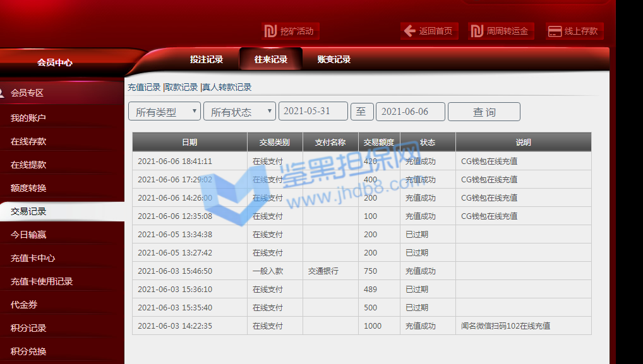This screenshot has height=364, width=643.
Task: Select 额度转换 from the sidebar
Action: click(28, 188)
